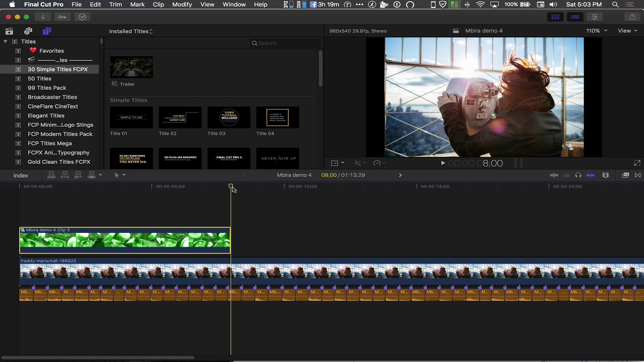The height and width of the screenshot is (362, 644).
Task: Open the retime speedometer menu
Action: click(x=379, y=163)
